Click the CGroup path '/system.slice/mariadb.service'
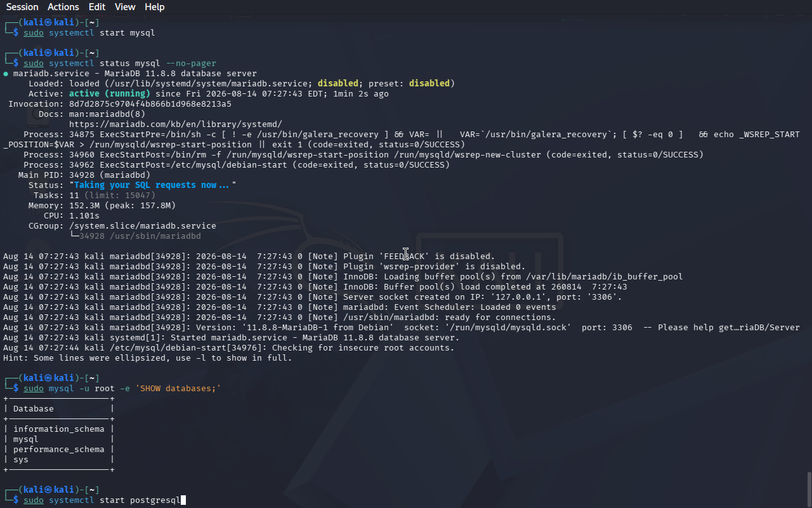Screen dimensions: 812x508 pyautogui.click(x=143, y=226)
